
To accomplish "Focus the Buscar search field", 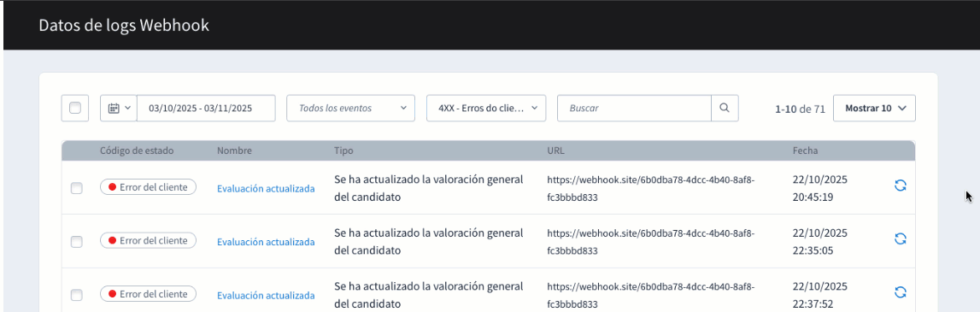I will 634,108.
